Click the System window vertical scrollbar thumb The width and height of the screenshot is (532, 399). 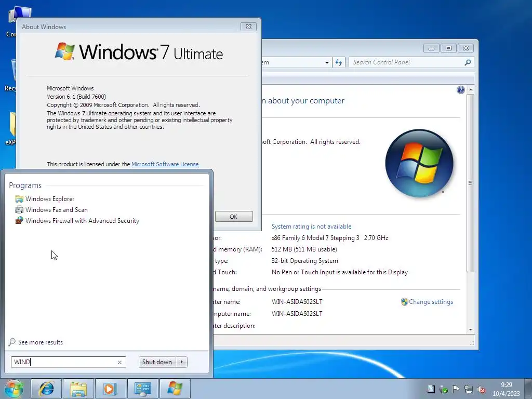[470, 183]
